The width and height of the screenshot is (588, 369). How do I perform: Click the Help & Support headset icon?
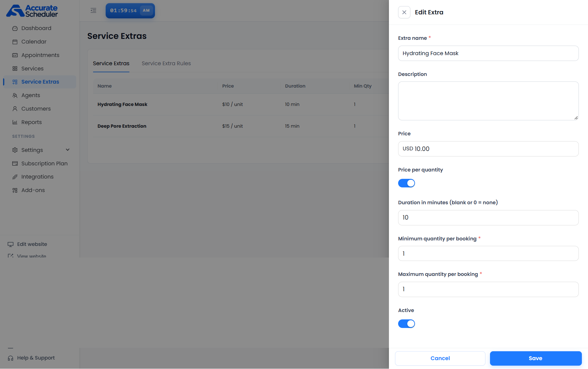[x=10, y=358]
